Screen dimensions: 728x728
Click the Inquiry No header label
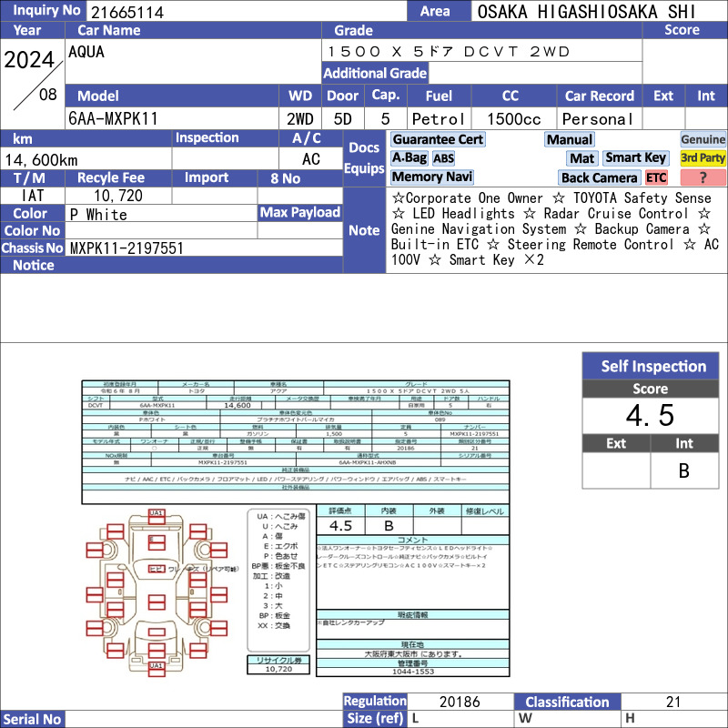click(x=44, y=10)
